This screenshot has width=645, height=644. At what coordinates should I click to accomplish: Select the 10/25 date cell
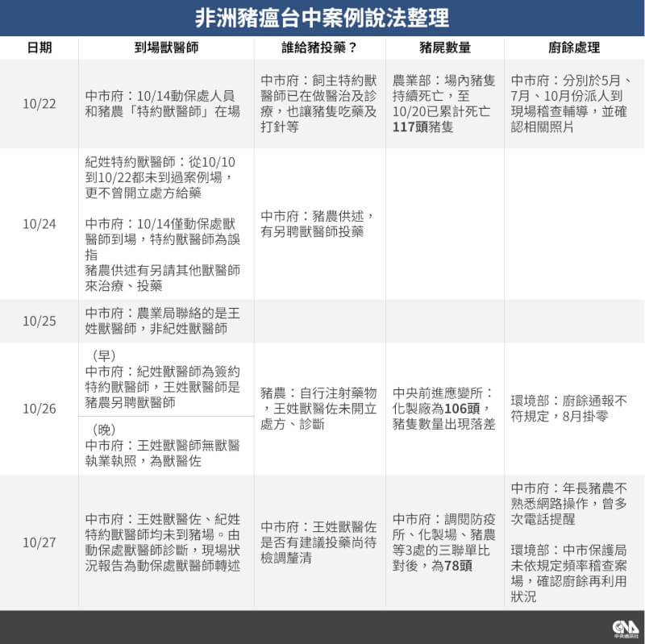[x=39, y=321]
